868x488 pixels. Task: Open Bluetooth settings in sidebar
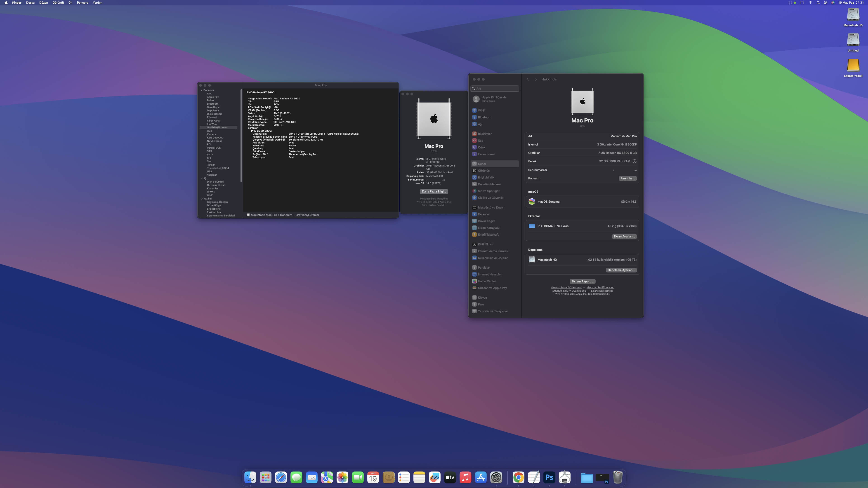pos(484,117)
